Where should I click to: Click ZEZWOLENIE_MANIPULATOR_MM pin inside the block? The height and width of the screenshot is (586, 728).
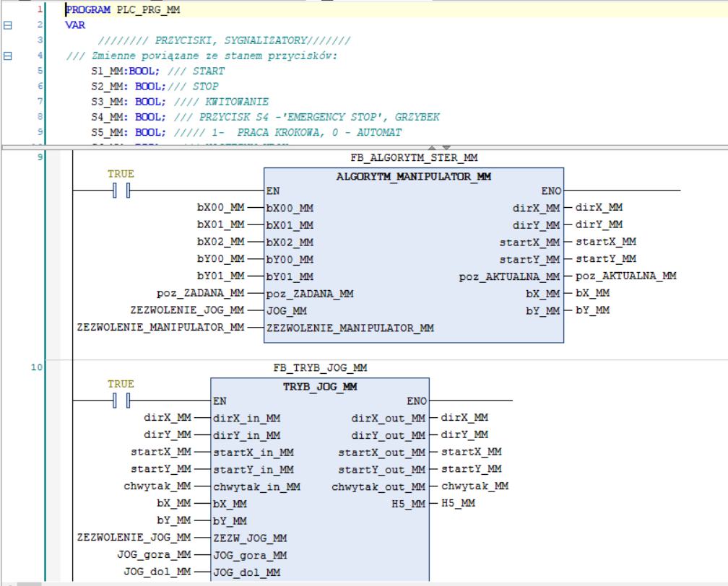[x=350, y=328]
